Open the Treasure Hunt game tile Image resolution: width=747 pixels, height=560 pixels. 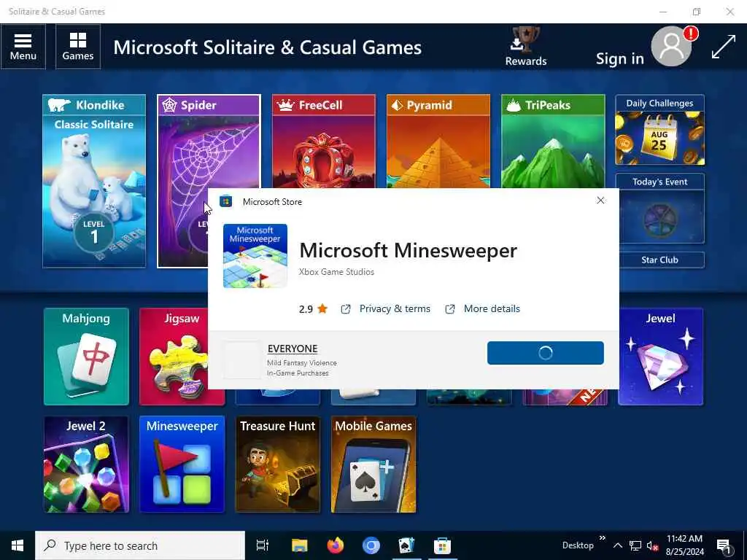(278, 464)
